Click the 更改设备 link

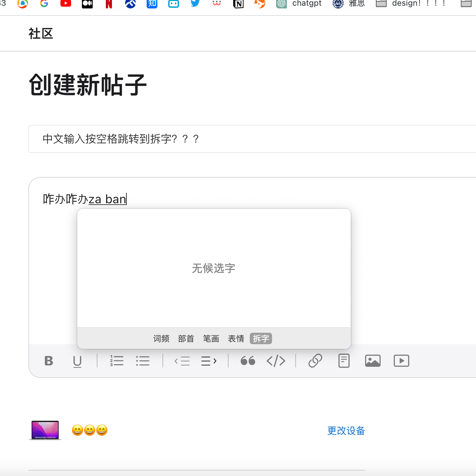click(346, 430)
